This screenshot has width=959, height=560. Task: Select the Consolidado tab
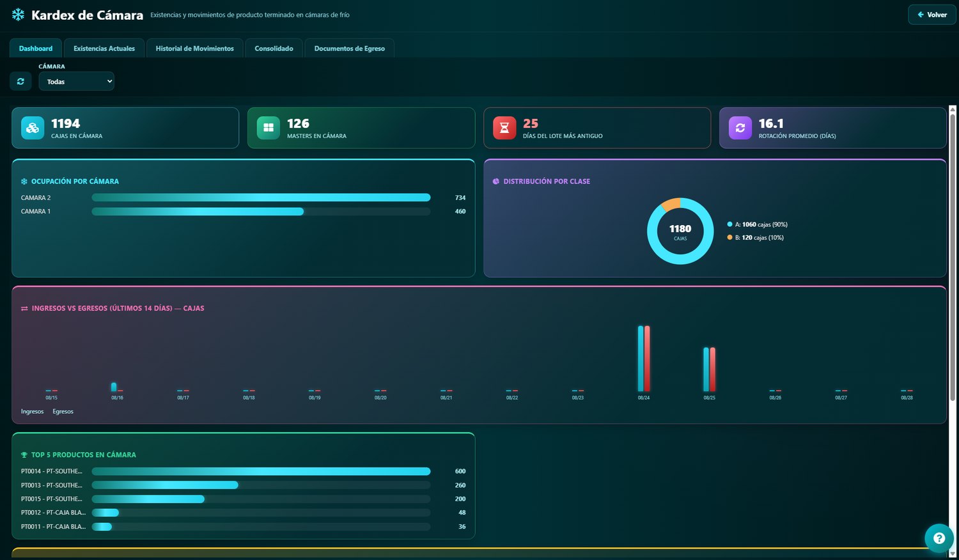[x=274, y=49]
